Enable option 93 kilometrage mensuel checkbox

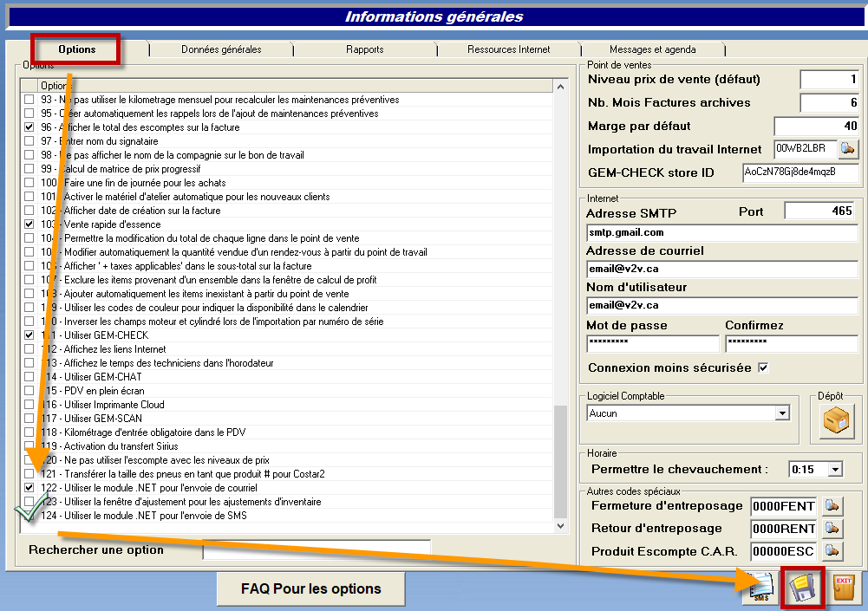click(29, 100)
